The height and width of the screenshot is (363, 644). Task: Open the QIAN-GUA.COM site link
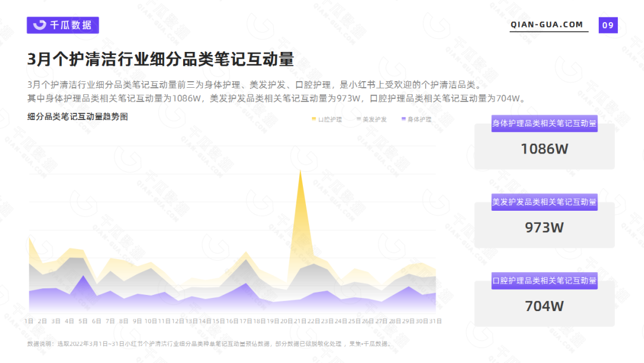tap(547, 25)
